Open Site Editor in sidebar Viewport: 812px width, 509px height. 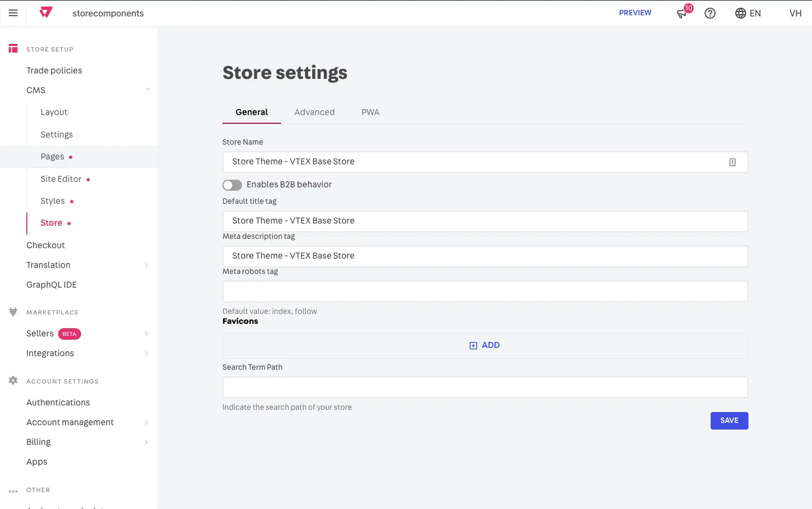click(61, 179)
